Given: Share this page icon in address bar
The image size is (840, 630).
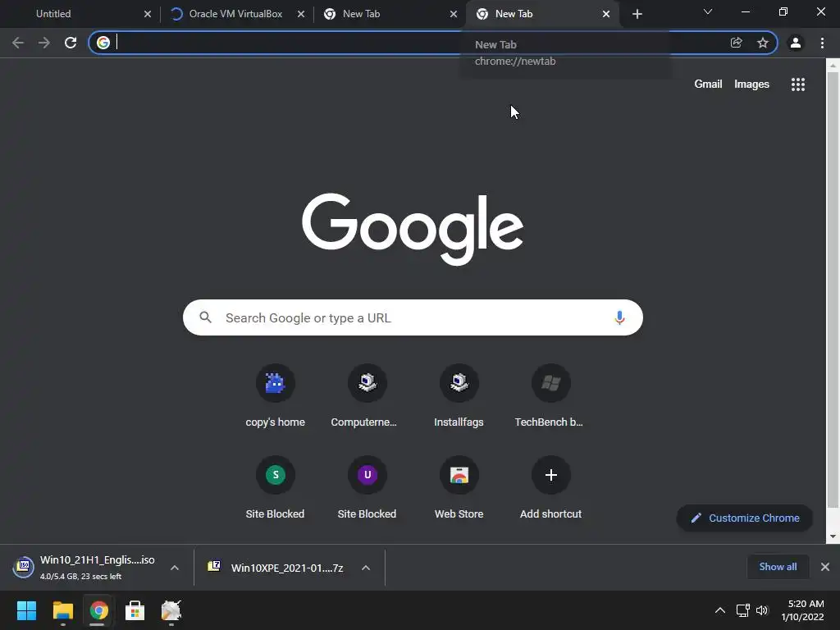Looking at the screenshot, I should (736, 43).
